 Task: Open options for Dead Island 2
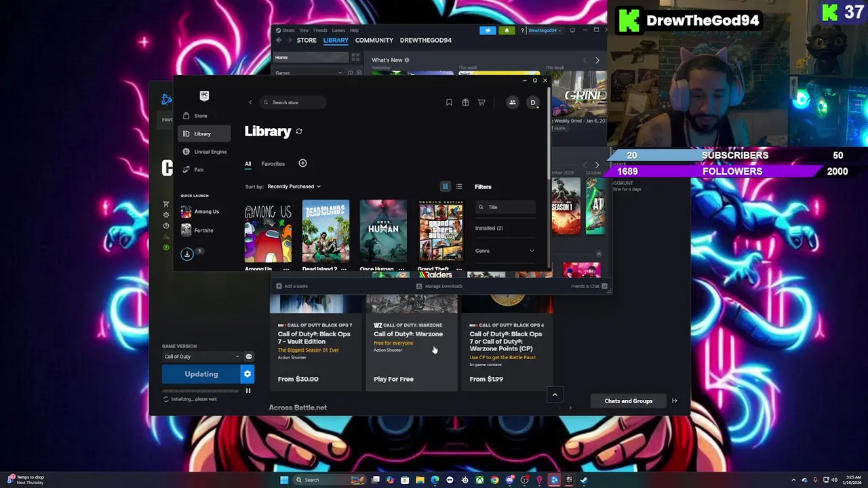343,269
